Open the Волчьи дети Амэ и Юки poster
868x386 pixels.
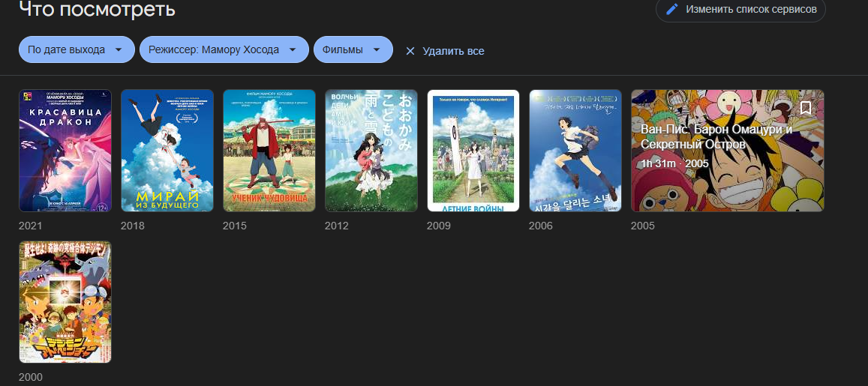click(x=371, y=151)
